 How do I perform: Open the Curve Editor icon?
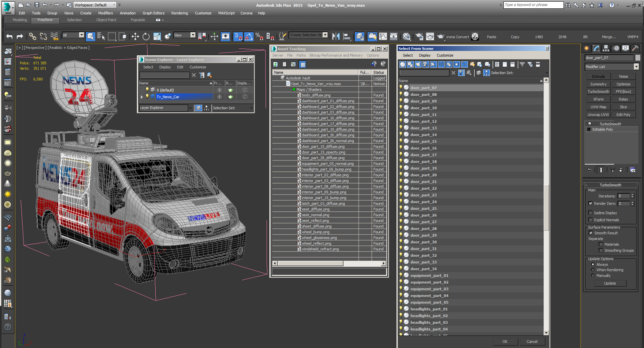383,37
